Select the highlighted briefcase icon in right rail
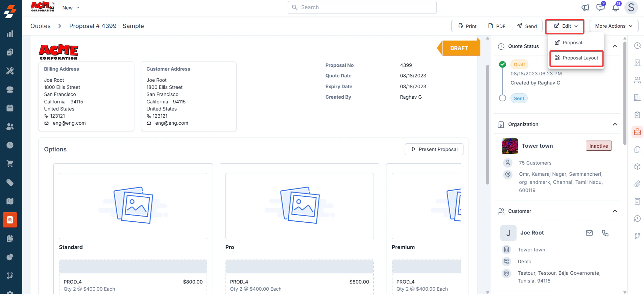 pos(637,132)
